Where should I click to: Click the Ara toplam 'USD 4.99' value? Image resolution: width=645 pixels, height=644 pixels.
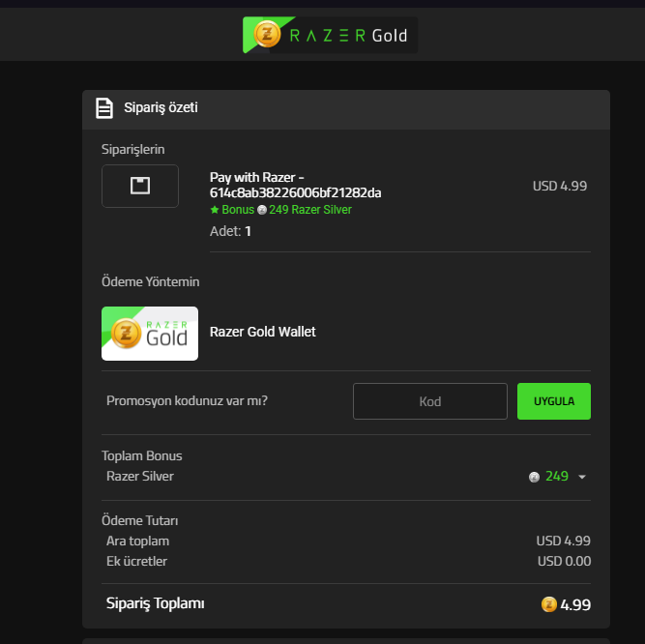click(564, 541)
